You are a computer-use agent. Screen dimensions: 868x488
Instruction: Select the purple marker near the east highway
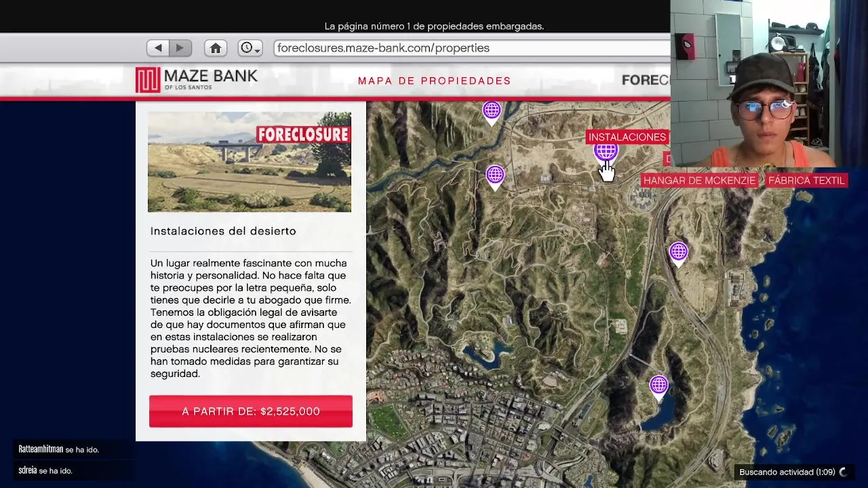[x=679, y=254]
